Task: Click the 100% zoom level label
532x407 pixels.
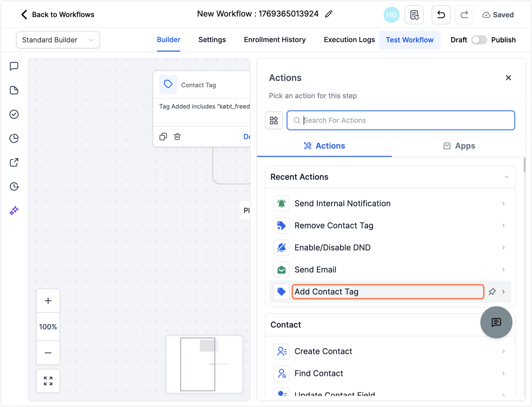Action: point(48,327)
